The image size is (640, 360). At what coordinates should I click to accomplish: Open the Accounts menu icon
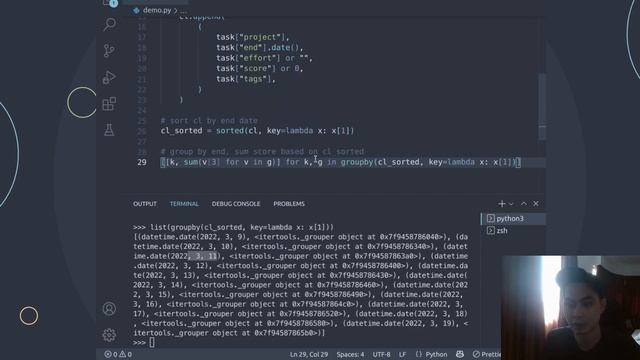point(109,309)
